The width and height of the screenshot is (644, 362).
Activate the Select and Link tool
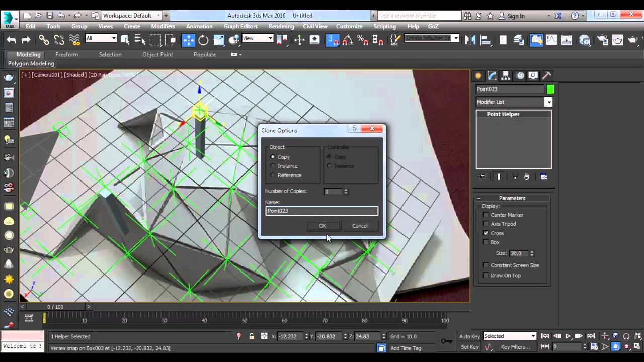[44, 40]
